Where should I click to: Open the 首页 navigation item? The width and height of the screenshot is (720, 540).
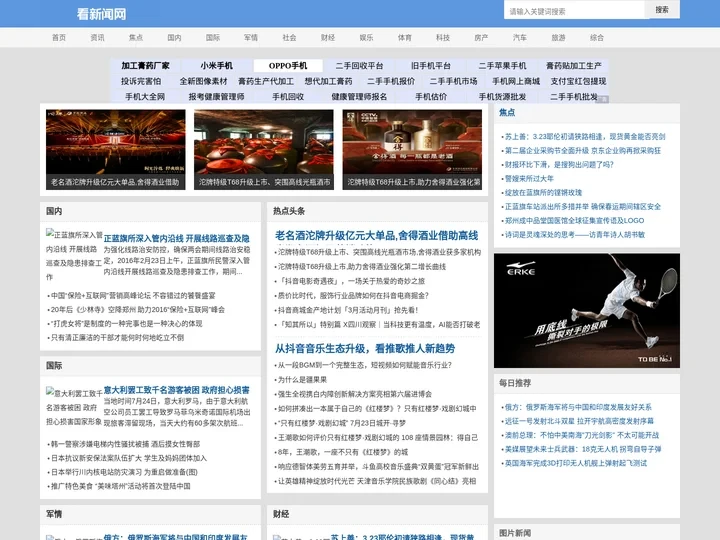pyautogui.click(x=59, y=38)
